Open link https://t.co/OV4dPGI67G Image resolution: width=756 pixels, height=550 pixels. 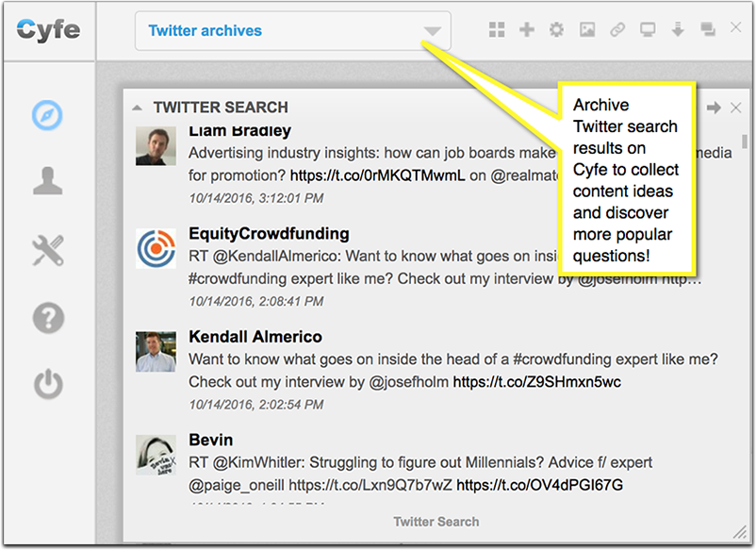pyautogui.click(x=539, y=485)
